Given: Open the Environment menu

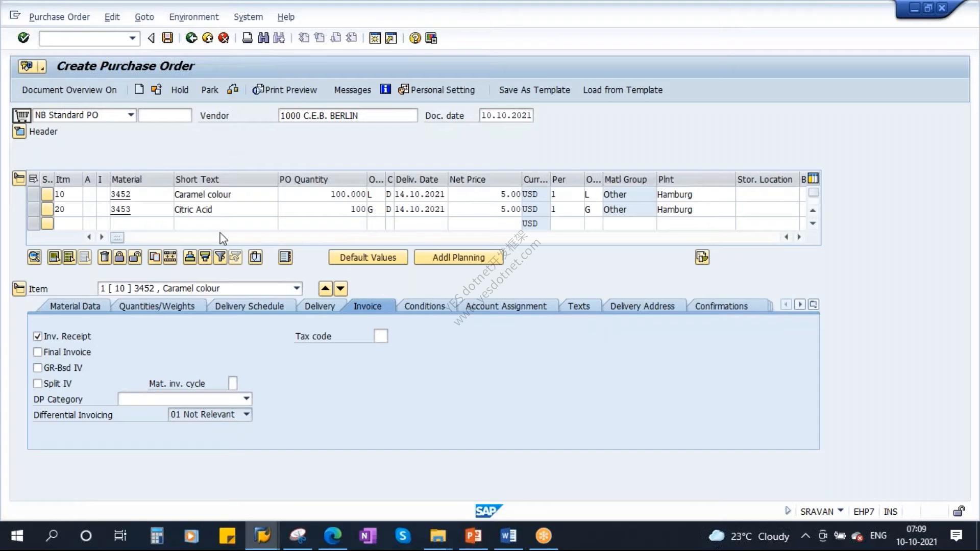Looking at the screenshot, I should (x=194, y=17).
